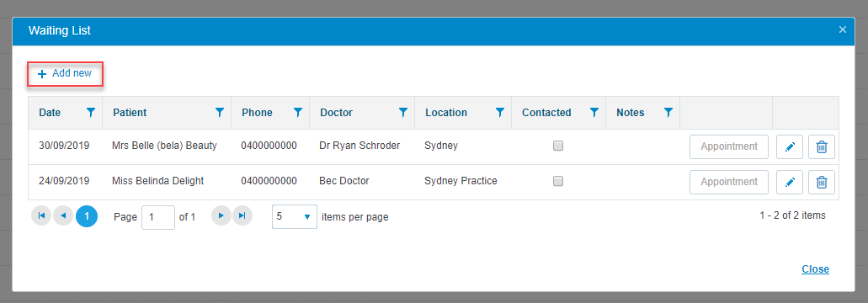Image resolution: width=868 pixels, height=303 pixels.
Task: Click the Appointment button for Mrs Belle Beauty
Action: pos(729,147)
